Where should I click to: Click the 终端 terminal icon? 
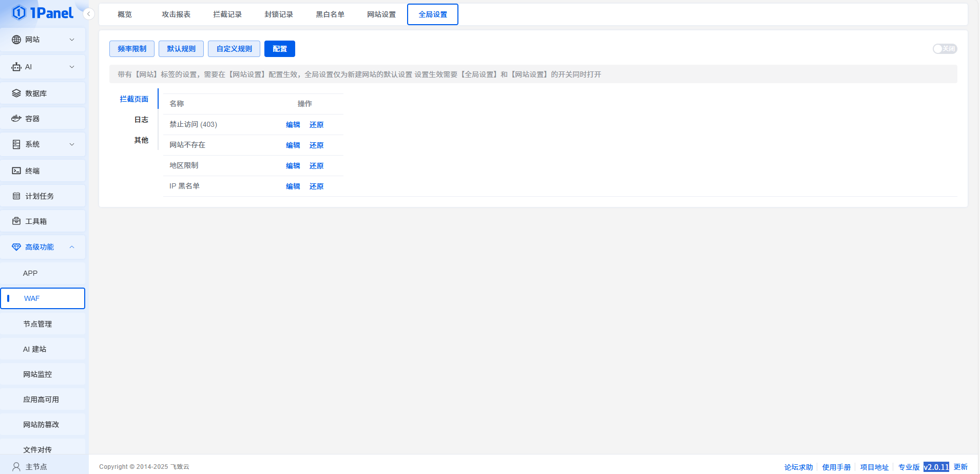pos(16,171)
